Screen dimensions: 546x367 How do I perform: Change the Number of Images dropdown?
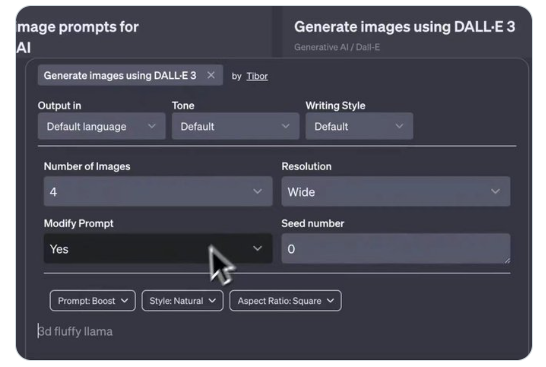click(158, 192)
